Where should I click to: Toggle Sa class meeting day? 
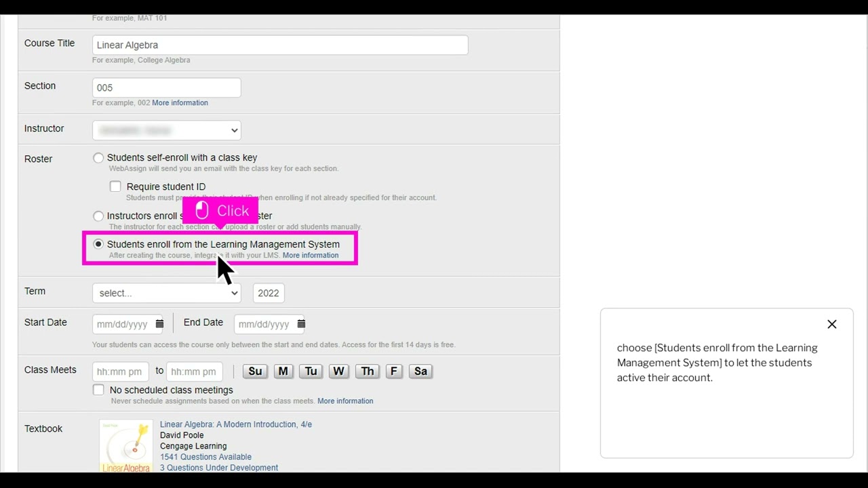pyautogui.click(x=420, y=371)
